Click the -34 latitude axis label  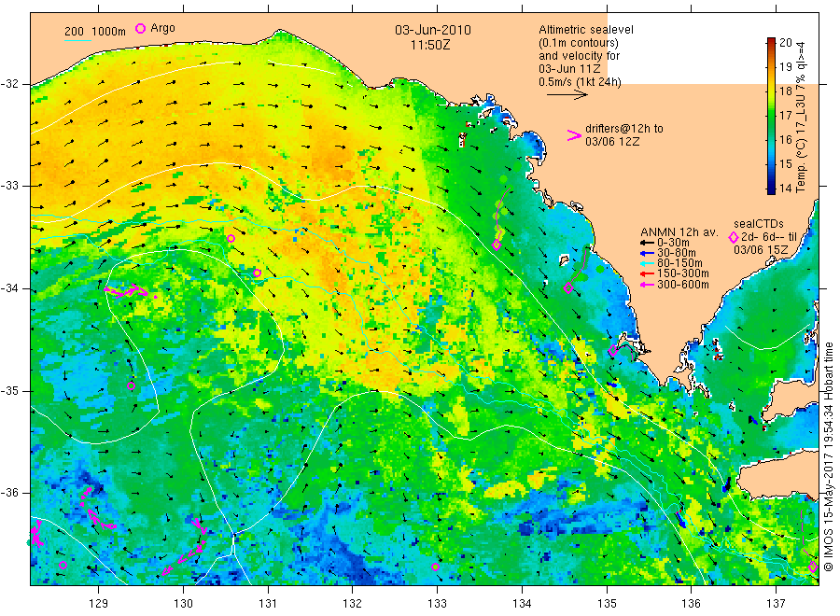(x=9, y=288)
